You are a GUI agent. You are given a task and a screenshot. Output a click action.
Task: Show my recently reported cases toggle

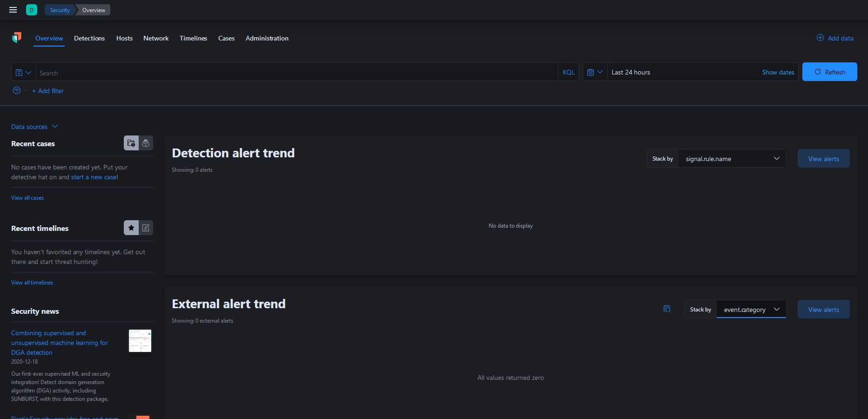click(146, 143)
